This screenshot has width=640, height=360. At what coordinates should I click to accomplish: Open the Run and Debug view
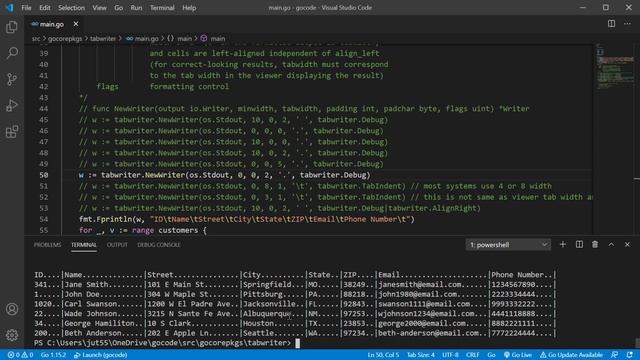[12, 105]
